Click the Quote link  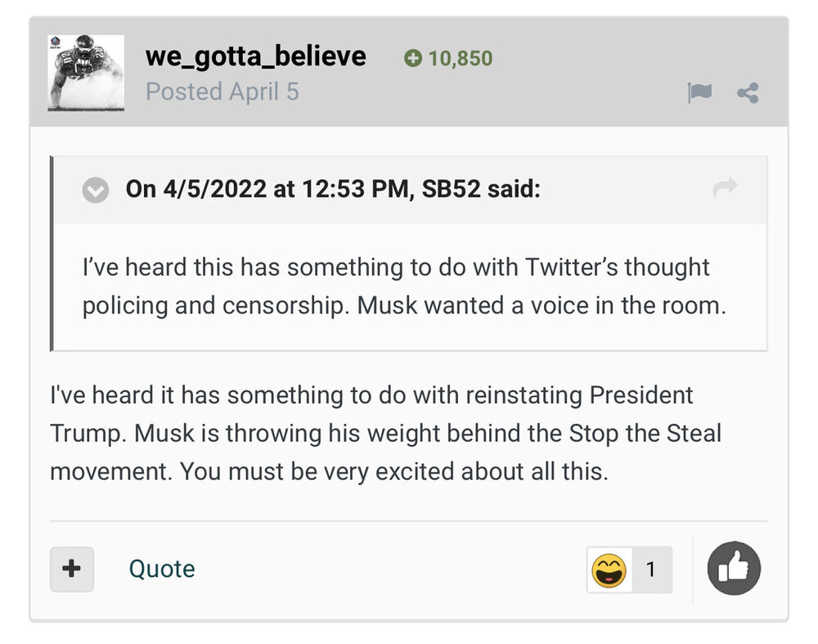point(162,569)
